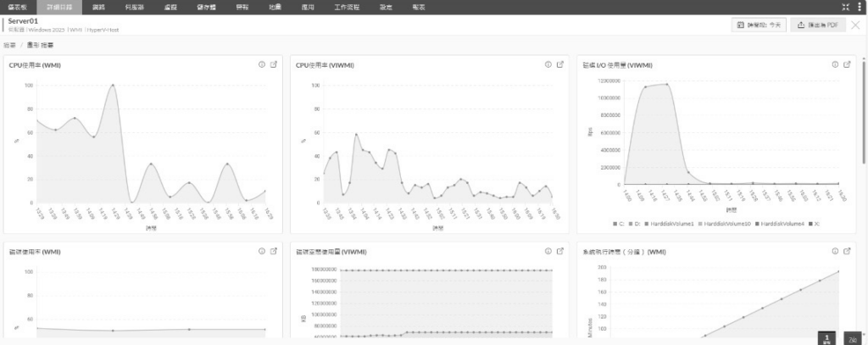Screen dimensions: 868x345
Task: Click the collapse-view arrows icon in top bar
Action: pos(846,7)
